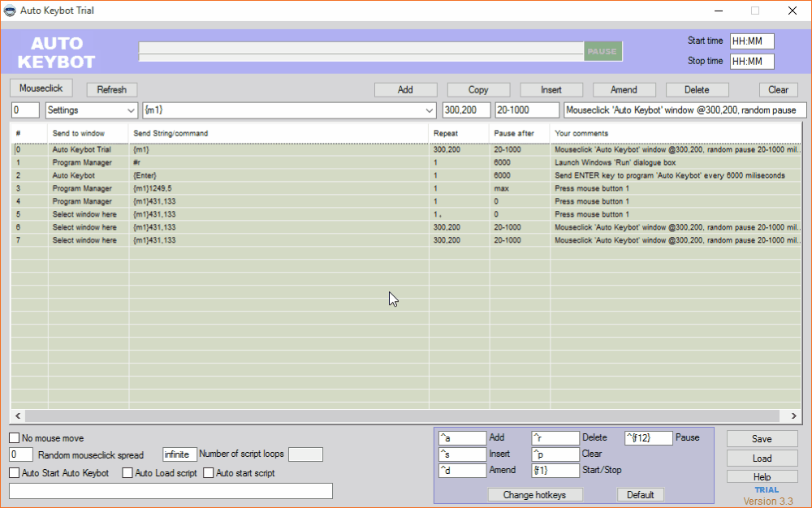Select the '#r' command row

tap(406, 162)
